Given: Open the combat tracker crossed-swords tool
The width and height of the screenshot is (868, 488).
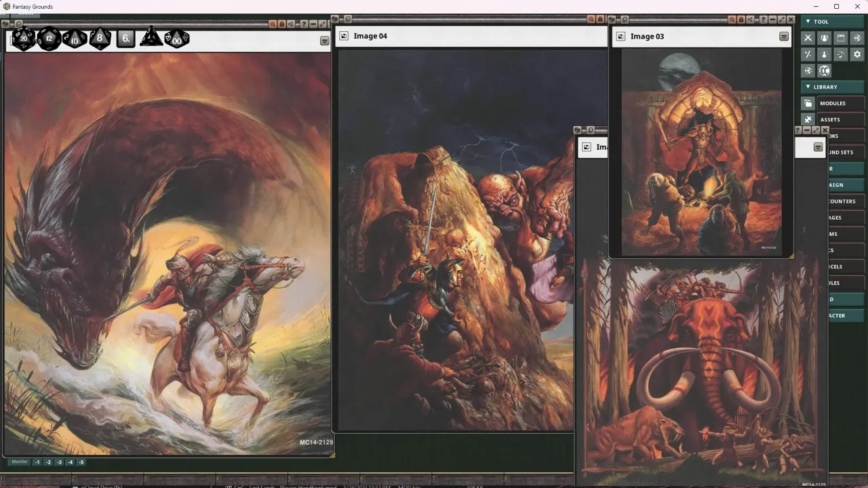Looking at the screenshot, I should click(808, 38).
